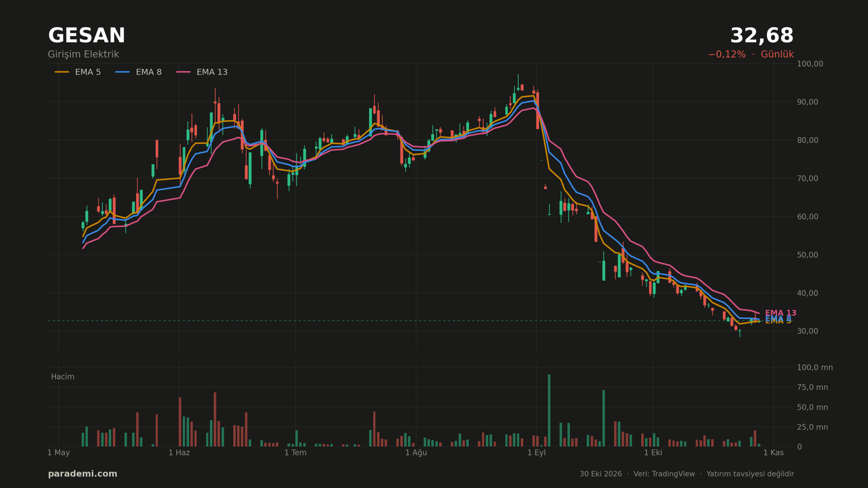Click the Günlük interval label
This screenshot has width=868, height=488.
(x=777, y=54)
